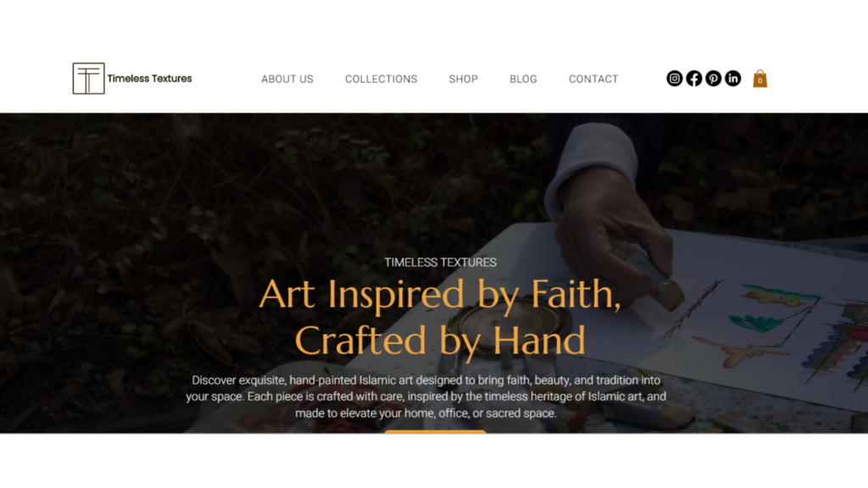Open the COLLECTIONS menu item
This screenshot has height=488, width=868.
pyautogui.click(x=381, y=79)
